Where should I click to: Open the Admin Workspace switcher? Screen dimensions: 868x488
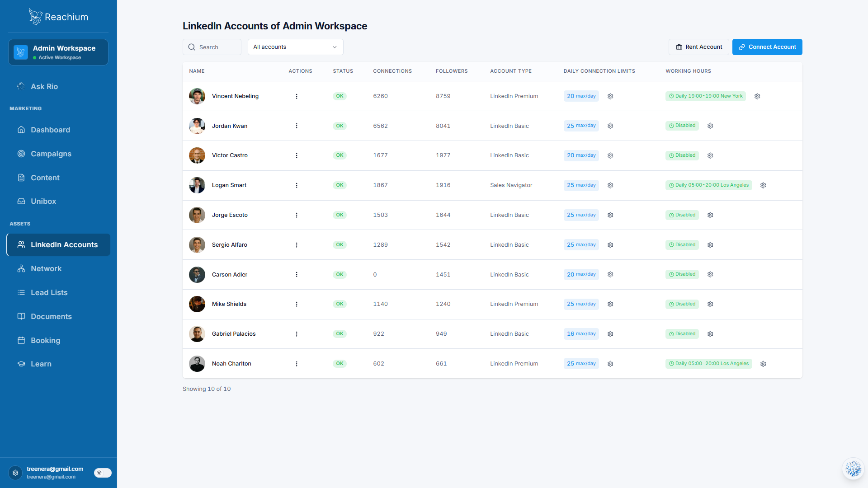pyautogui.click(x=58, y=52)
